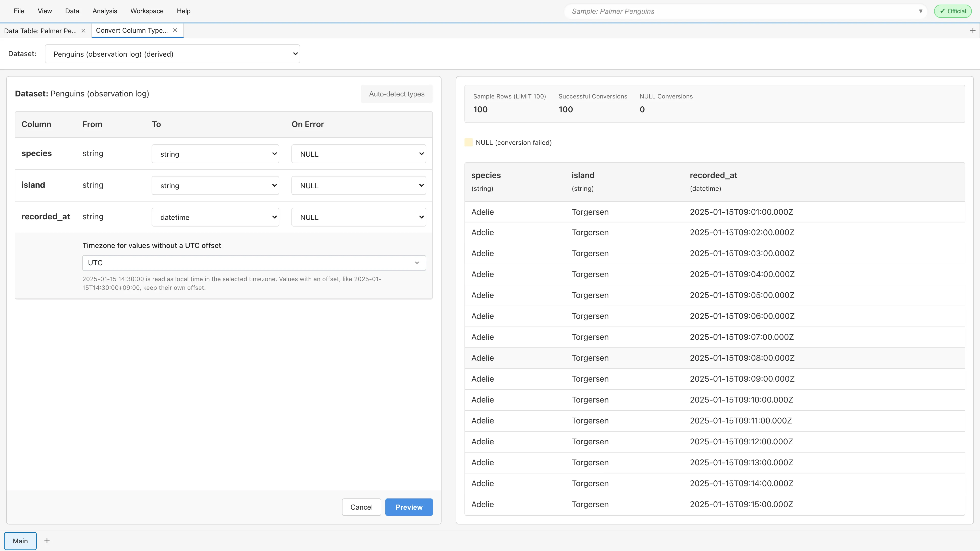980x551 pixels.
Task: Open the UTC timezone dropdown
Action: point(254,263)
